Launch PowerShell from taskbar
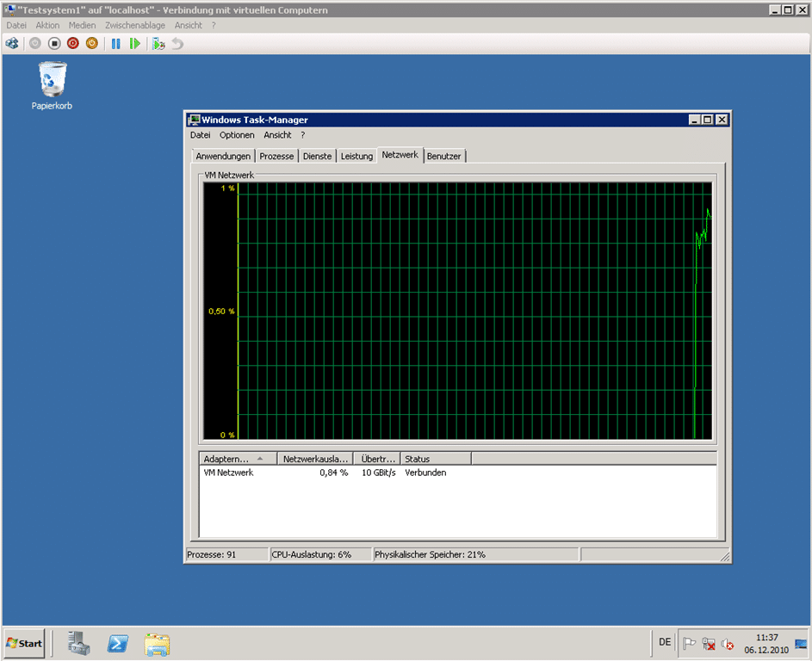The height and width of the screenshot is (661, 812). point(118,644)
